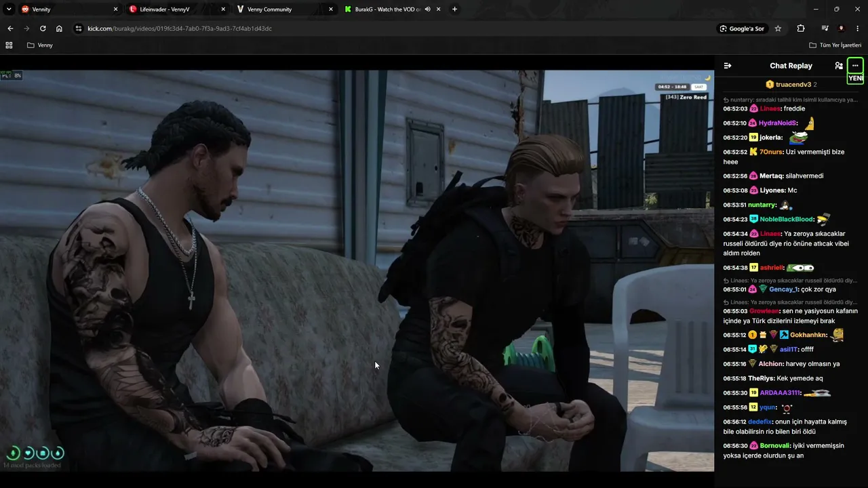The image size is (868, 488).
Task: Open the new tab plus button
Action: click(x=454, y=9)
